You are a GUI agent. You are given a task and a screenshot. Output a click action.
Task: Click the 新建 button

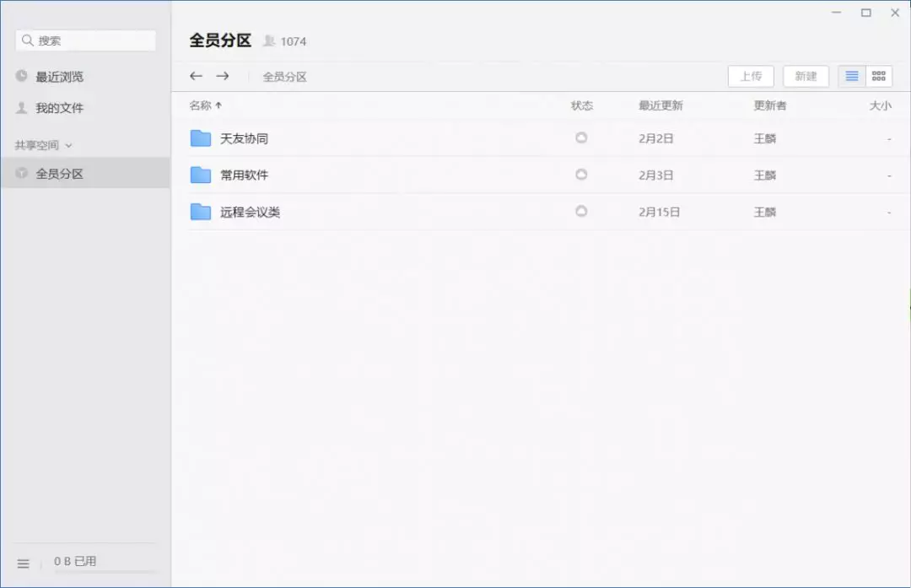click(806, 76)
